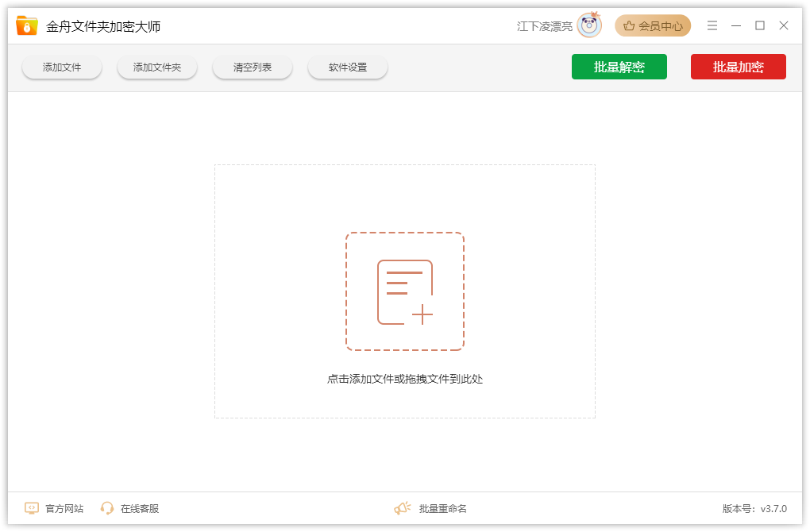Open the hamburger main menu
This screenshot has width=810, height=532.
(x=712, y=25)
